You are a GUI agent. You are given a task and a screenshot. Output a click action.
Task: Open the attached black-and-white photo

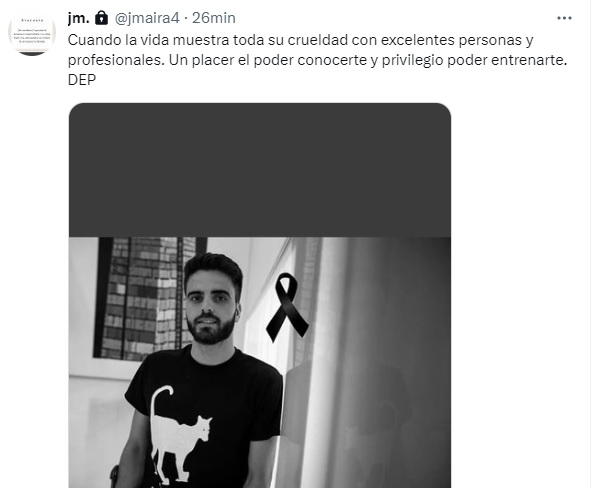click(x=260, y=362)
